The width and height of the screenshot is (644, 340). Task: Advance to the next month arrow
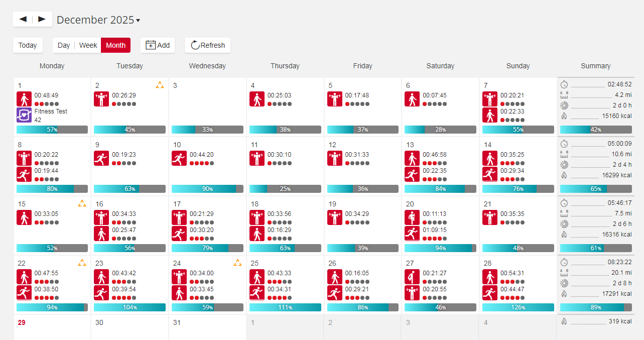click(42, 19)
